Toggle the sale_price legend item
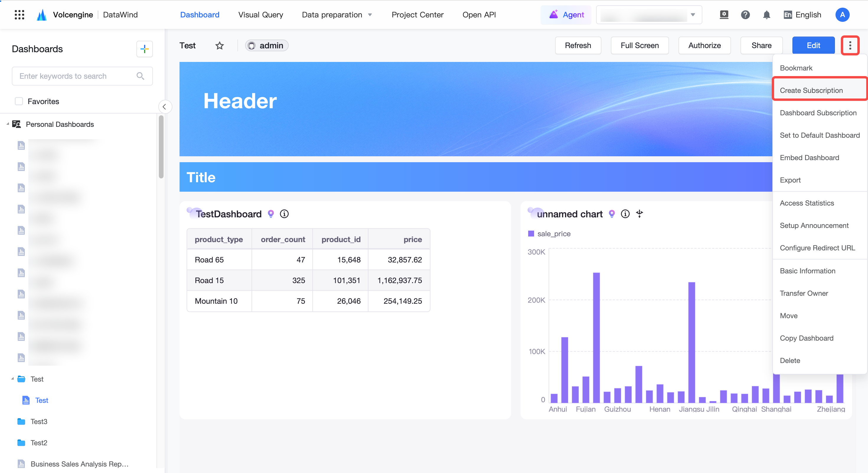The height and width of the screenshot is (473, 868). (549, 234)
